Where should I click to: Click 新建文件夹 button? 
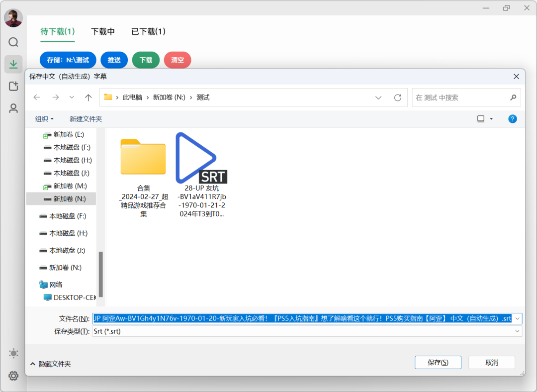pos(86,119)
